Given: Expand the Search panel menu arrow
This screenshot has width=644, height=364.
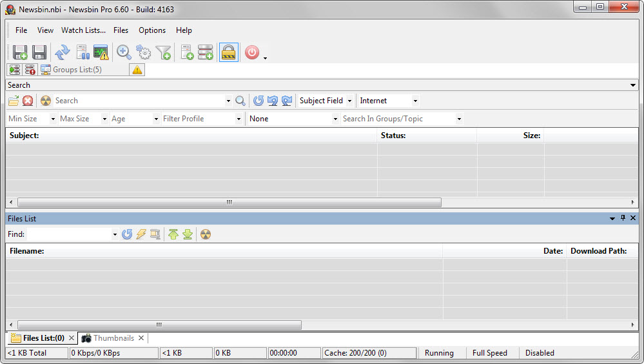Looking at the screenshot, I should click(633, 85).
